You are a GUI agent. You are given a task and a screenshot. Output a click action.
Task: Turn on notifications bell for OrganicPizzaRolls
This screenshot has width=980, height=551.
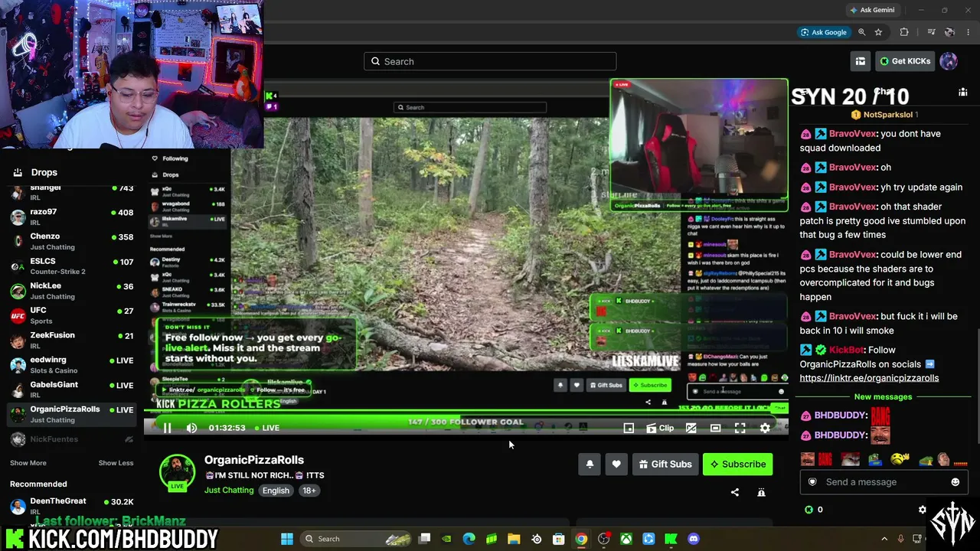pyautogui.click(x=590, y=464)
